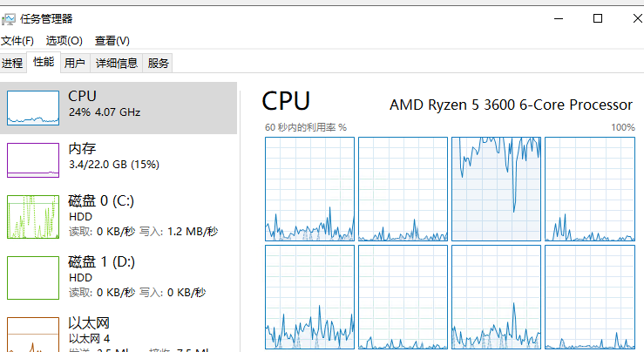Open the 文件(F) menu
The image size is (644, 352).
click(x=17, y=41)
